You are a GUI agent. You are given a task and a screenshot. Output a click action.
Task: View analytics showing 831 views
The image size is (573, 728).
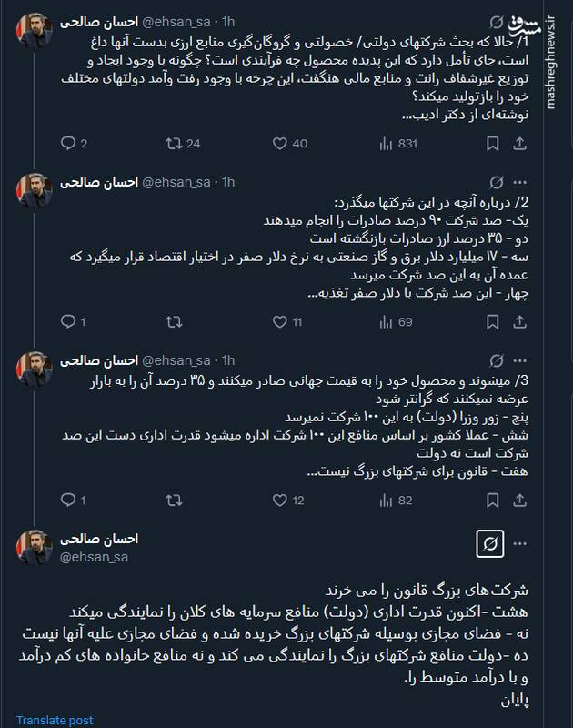click(382, 143)
